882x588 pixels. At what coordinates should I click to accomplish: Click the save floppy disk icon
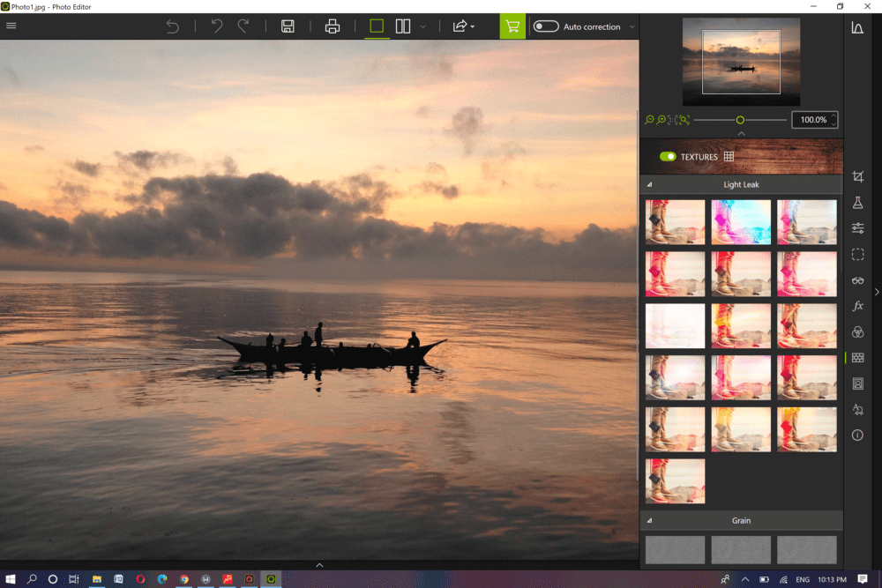coord(288,26)
